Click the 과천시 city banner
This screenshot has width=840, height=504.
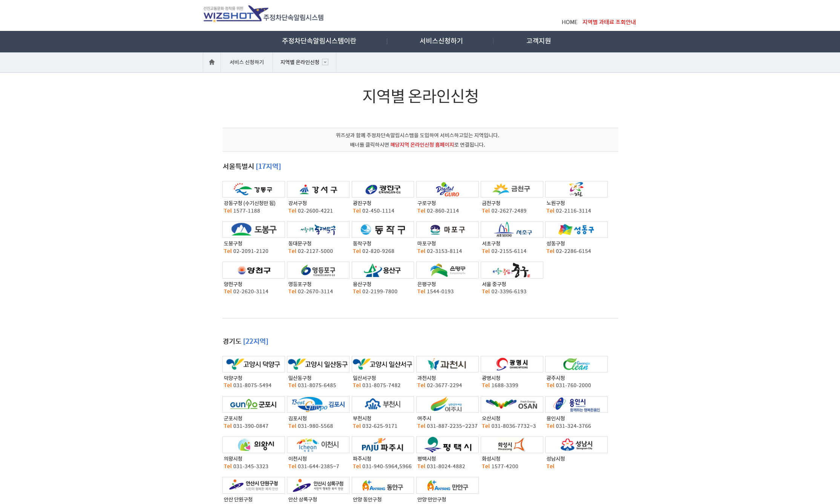(x=447, y=364)
